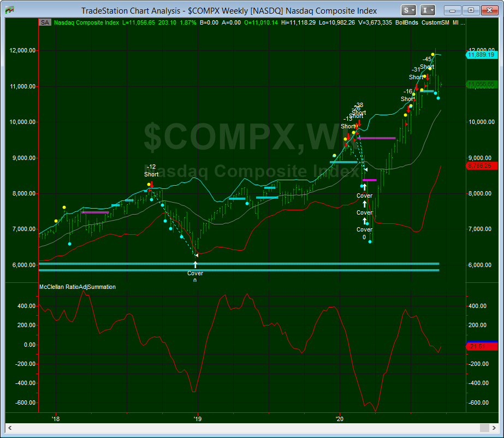This screenshot has width=504, height=438.
Task: Click the TradeStation app icon in title bar
Action: [10, 10]
